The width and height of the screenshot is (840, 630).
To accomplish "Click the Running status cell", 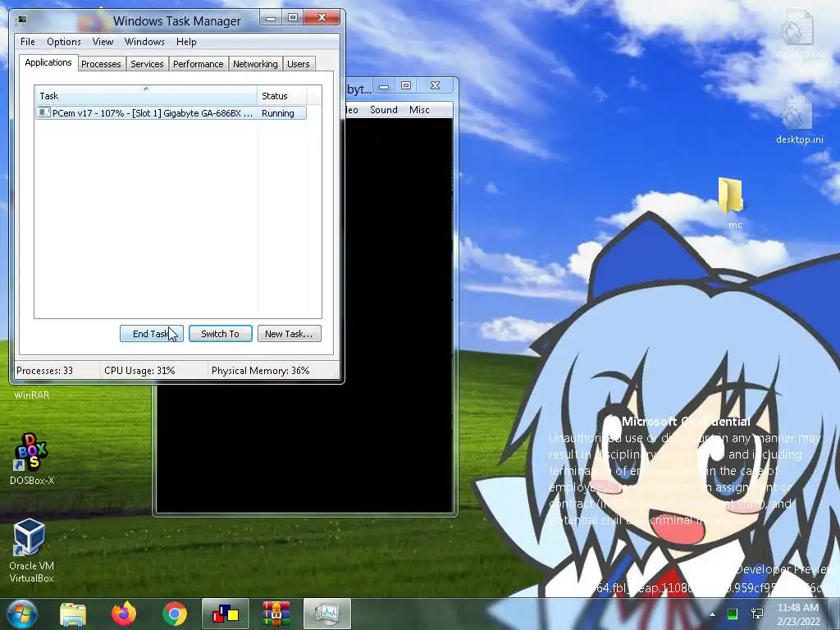I will coord(278,113).
